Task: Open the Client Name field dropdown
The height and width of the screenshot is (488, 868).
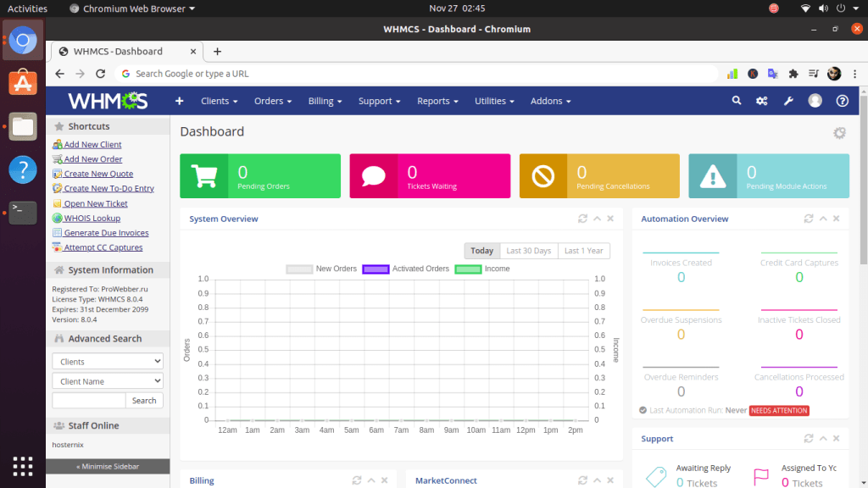Action: pyautogui.click(x=108, y=381)
